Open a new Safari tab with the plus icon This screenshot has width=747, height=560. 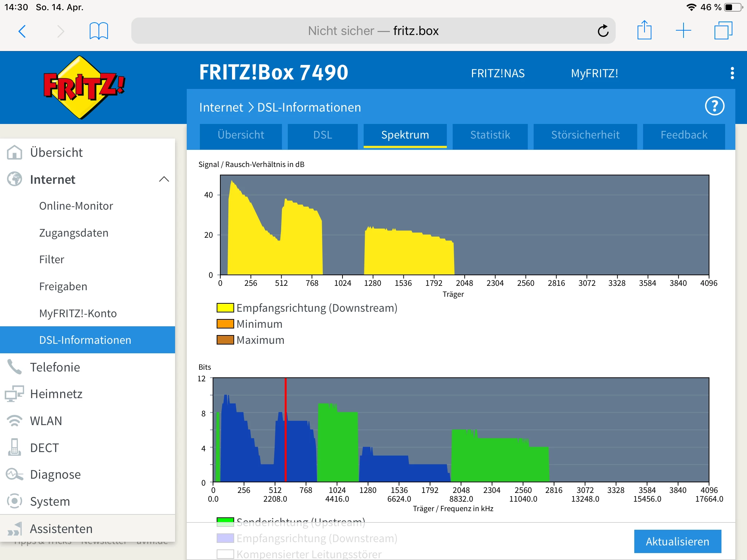click(x=683, y=31)
